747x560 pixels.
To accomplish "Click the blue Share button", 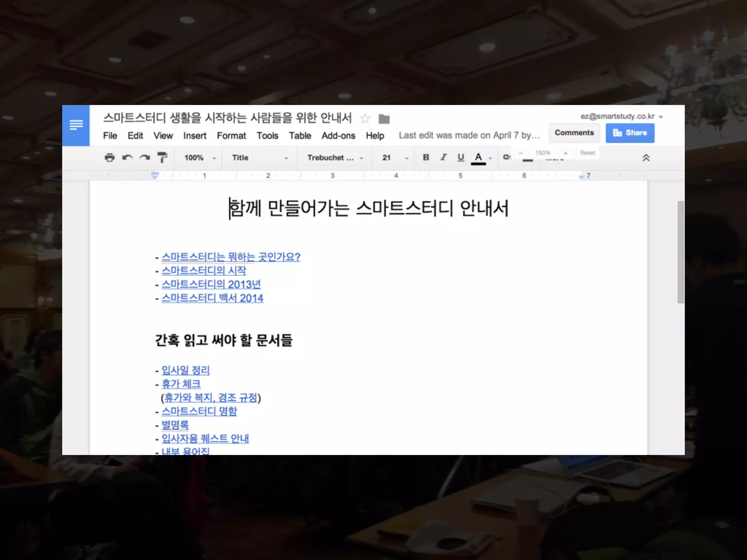I will pos(630,133).
